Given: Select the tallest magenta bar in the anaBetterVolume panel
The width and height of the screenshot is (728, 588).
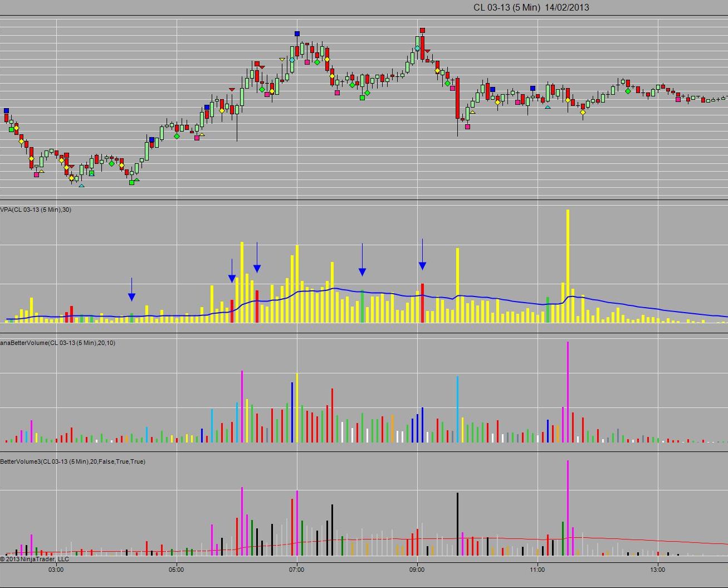Looking at the screenshot, I should (x=568, y=392).
